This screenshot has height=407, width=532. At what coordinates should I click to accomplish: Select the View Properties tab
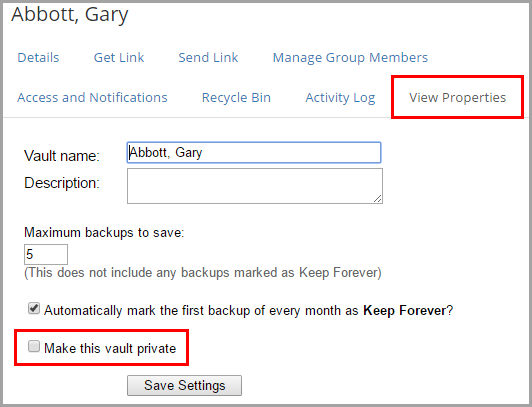pyautogui.click(x=457, y=98)
